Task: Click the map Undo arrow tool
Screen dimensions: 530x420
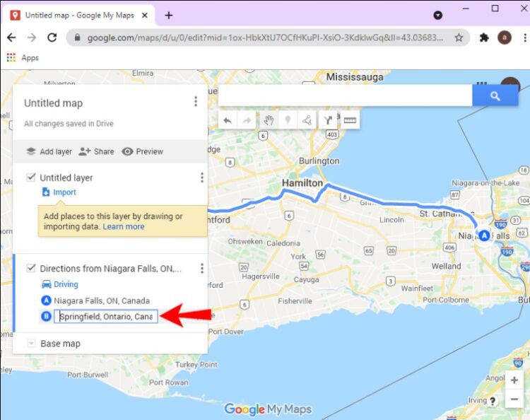Action: pos(228,120)
